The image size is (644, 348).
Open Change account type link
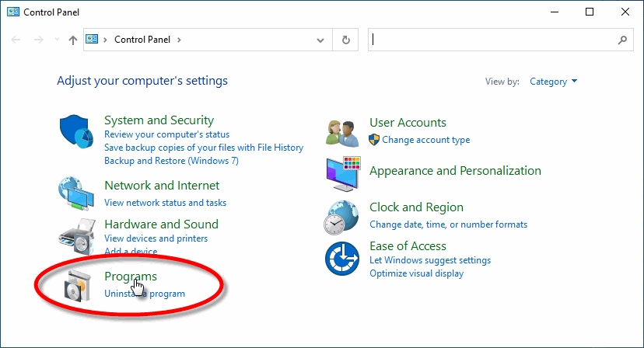(425, 140)
